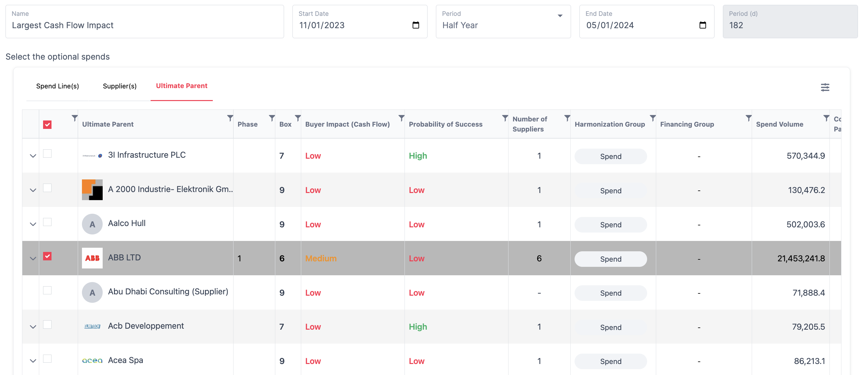Filter the Buyer Impact (Cash Flow) column
The image size is (868, 375).
click(x=401, y=118)
